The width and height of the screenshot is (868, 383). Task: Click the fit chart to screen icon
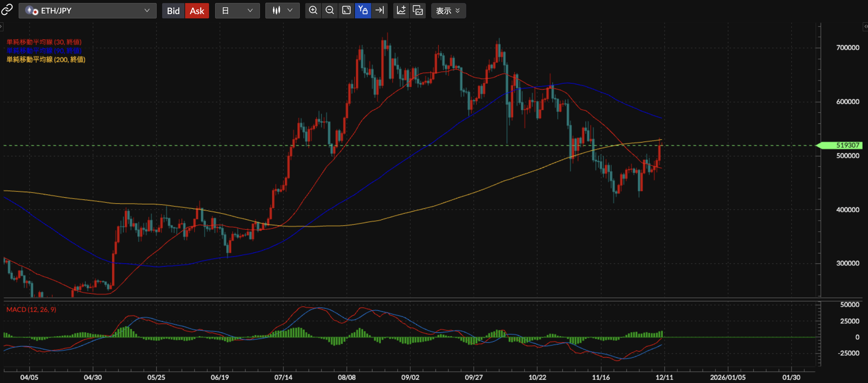346,10
